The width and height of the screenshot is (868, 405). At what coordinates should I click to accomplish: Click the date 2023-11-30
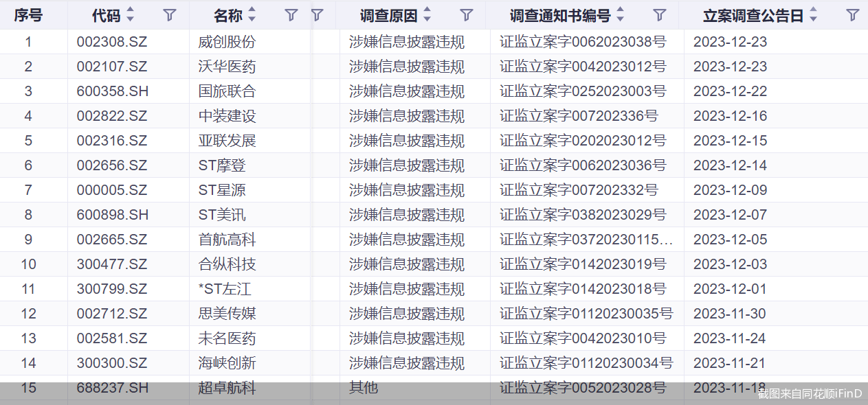coord(730,314)
